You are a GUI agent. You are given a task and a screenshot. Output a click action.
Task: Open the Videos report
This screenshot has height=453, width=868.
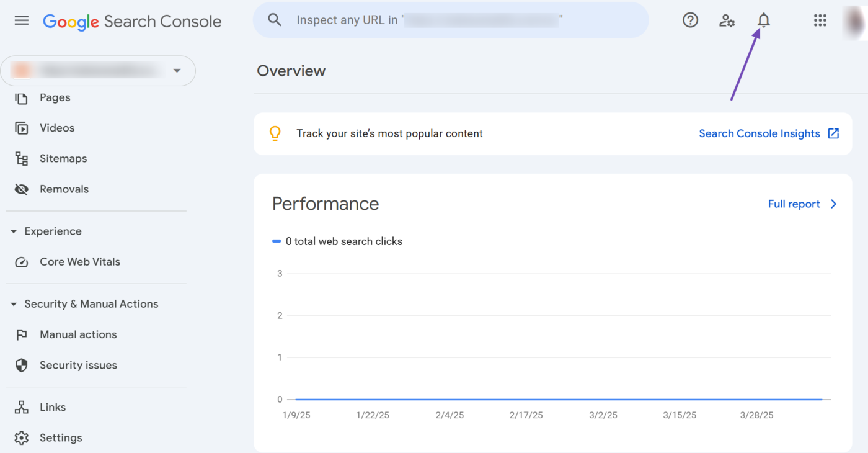point(56,128)
